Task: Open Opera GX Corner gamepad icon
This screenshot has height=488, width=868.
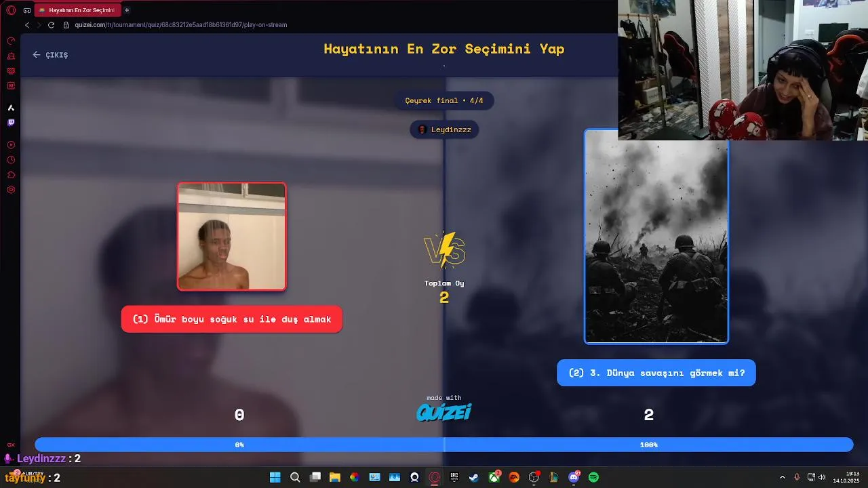Action: click(x=27, y=10)
